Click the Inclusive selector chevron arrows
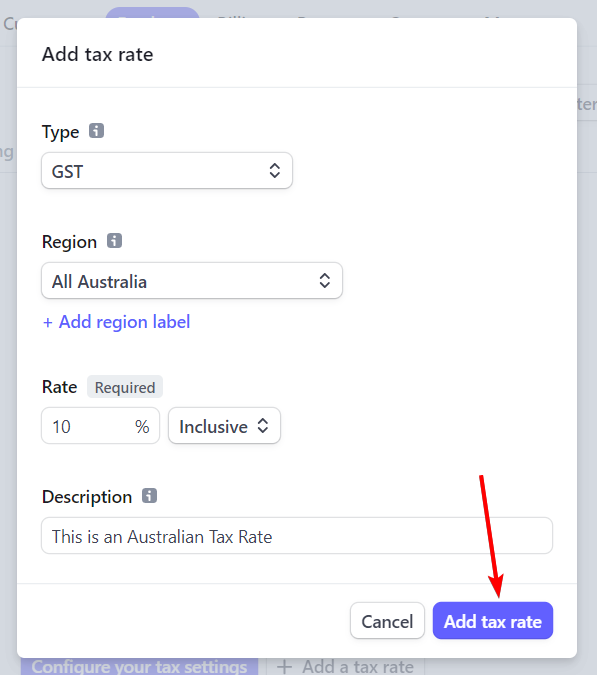The height and width of the screenshot is (675, 597). point(263,426)
